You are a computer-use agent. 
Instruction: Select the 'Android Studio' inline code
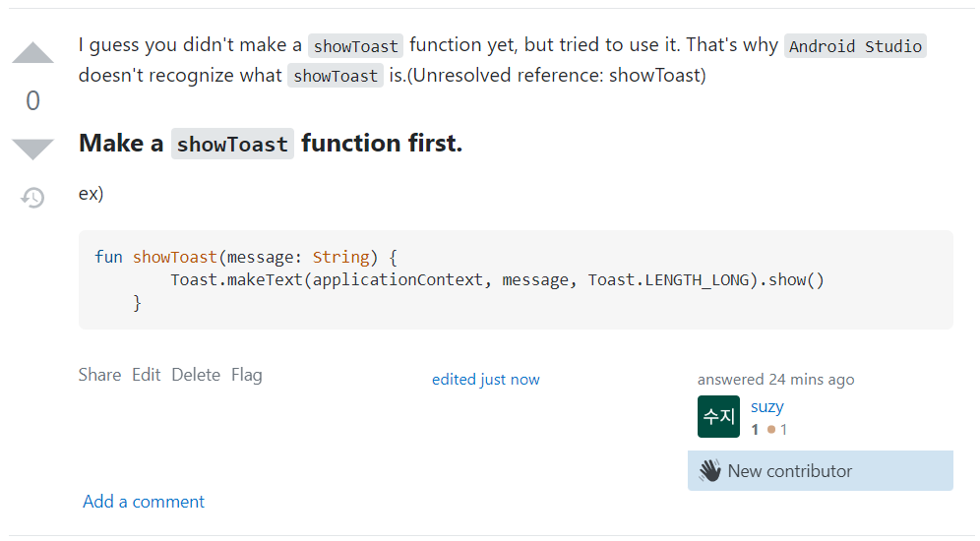point(855,46)
